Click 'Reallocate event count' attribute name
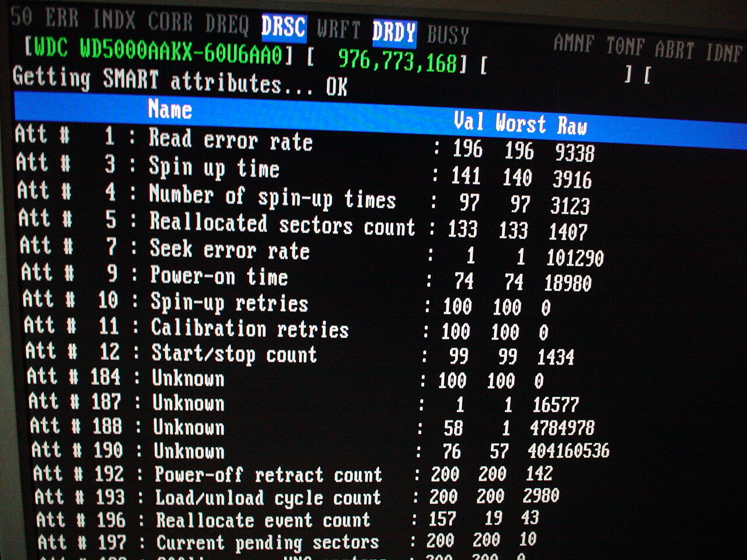This screenshot has width=747, height=560. pos(263,520)
